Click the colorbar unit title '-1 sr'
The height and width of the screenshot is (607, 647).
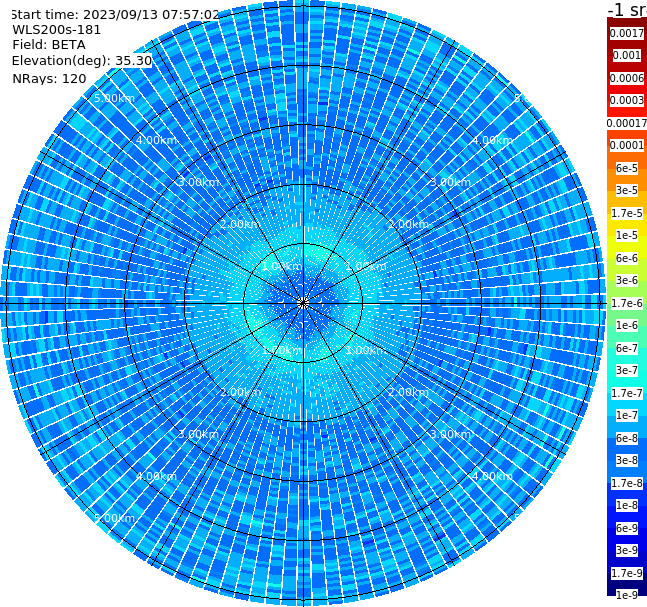[x=627, y=9]
